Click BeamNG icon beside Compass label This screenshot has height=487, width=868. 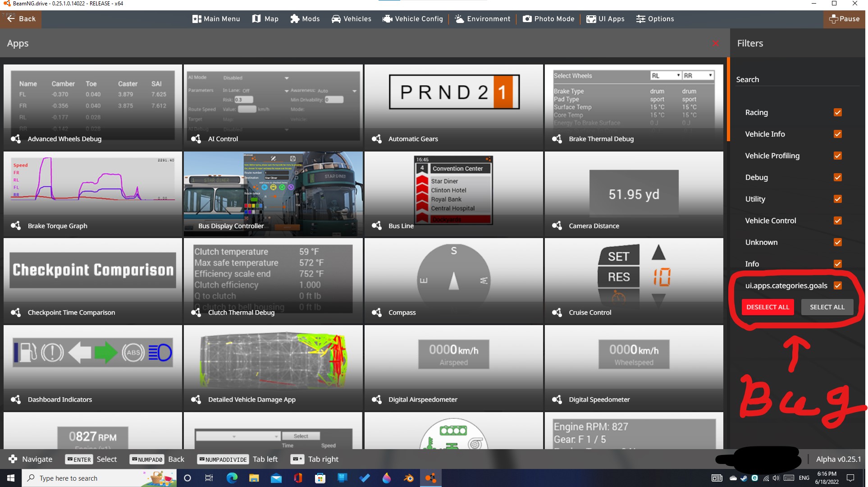pos(377,312)
